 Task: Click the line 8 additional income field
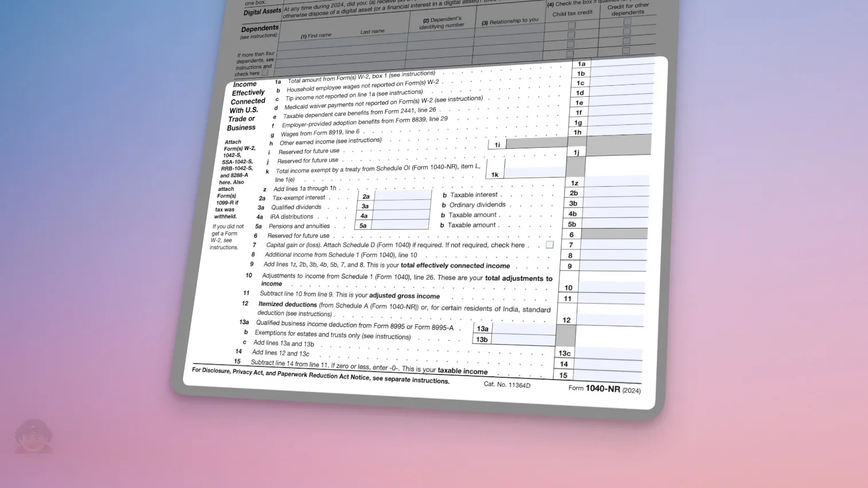[x=612, y=254]
